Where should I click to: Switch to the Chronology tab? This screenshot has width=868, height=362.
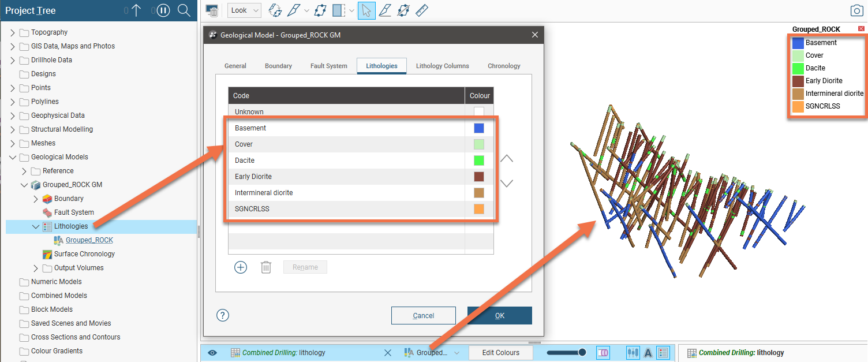[x=504, y=66]
